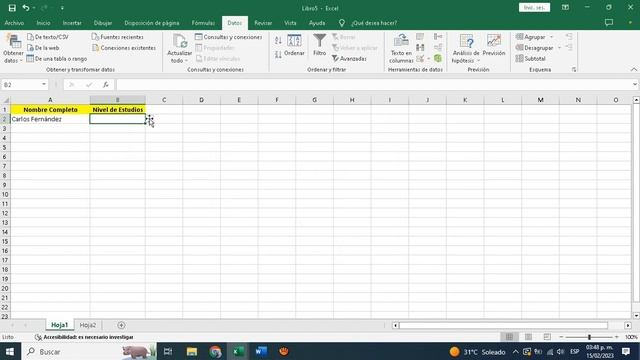This screenshot has width=640, height=360.
Task: Expand the Agrupar dropdown arrow
Action: 551,37
